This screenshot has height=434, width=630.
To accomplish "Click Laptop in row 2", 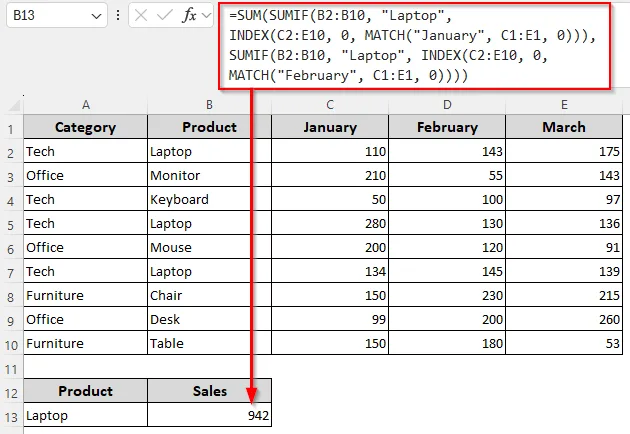I will point(209,151).
